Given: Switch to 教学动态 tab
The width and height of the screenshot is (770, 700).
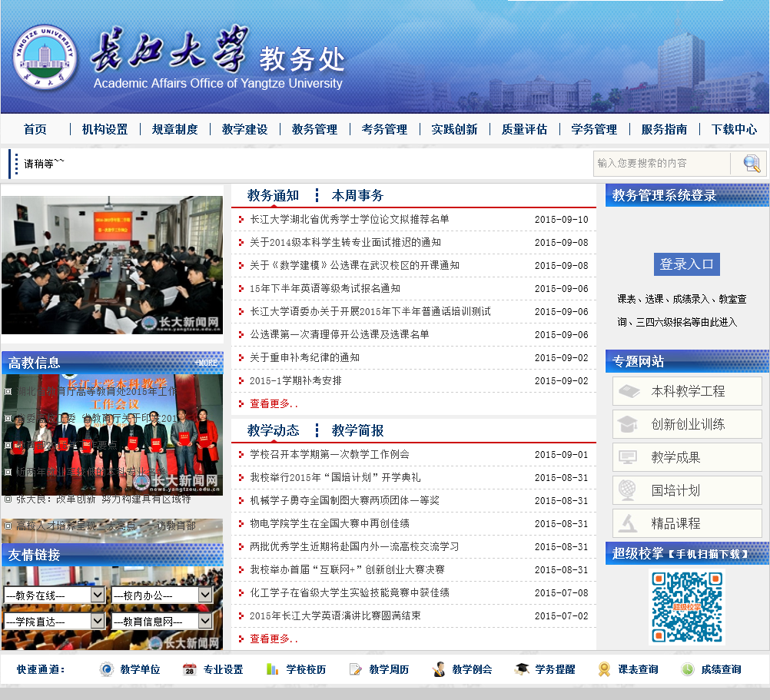Looking at the screenshot, I should click(273, 430).
